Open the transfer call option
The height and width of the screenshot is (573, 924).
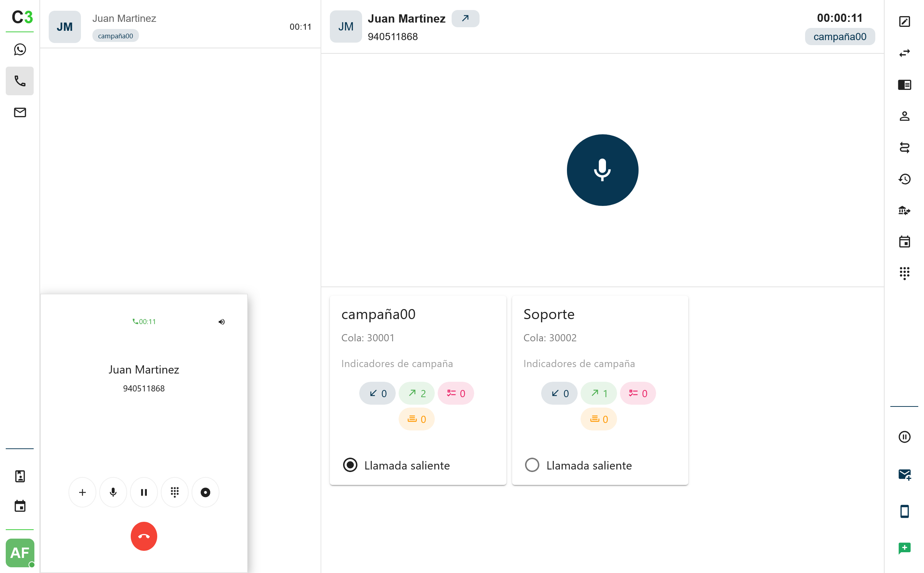coord(904,53)
